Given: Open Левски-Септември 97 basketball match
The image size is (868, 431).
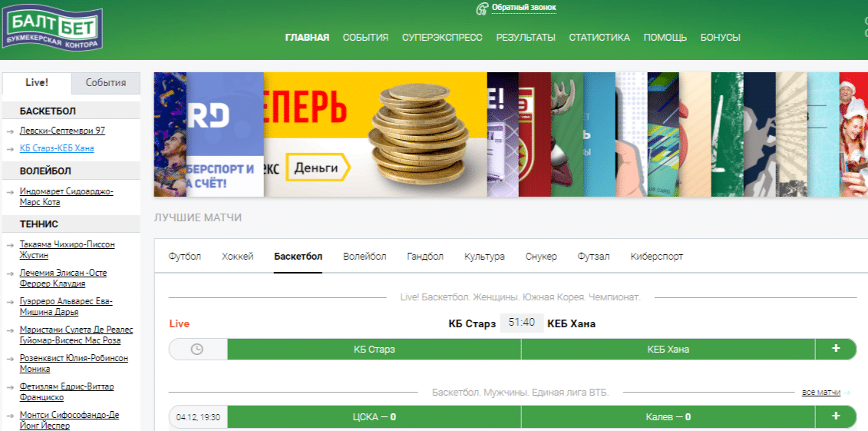Looking at the screenshot, I should [62, 131].
